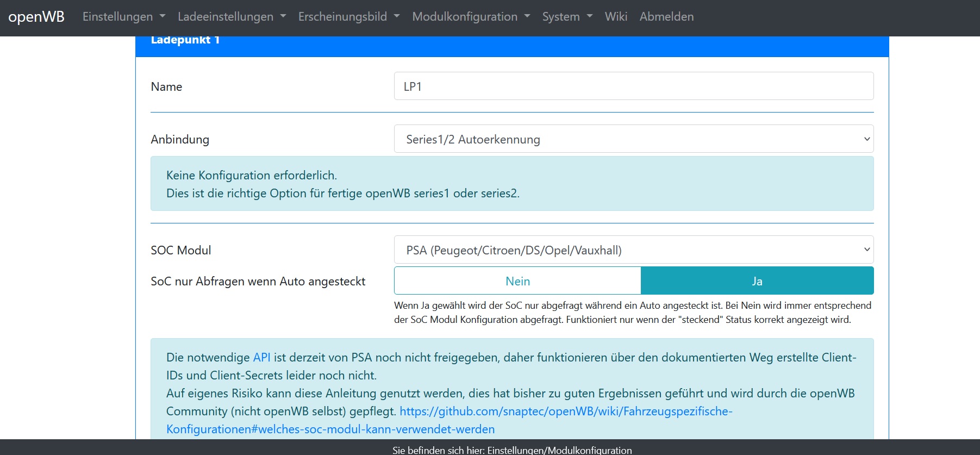Expand the Modulkonfiguration navigation menu
The width and height of the screenshot is (980, 455).
pos(471,17)
